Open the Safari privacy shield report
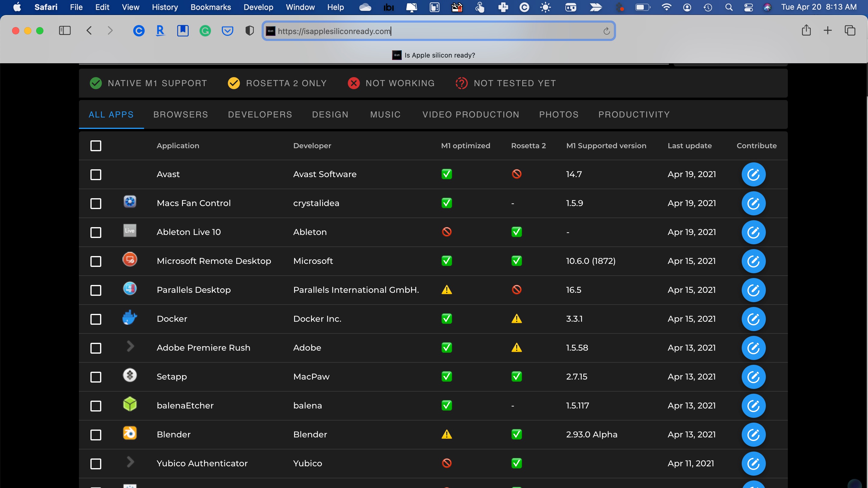This screenshot has width=868, height=488. (250, 31)
